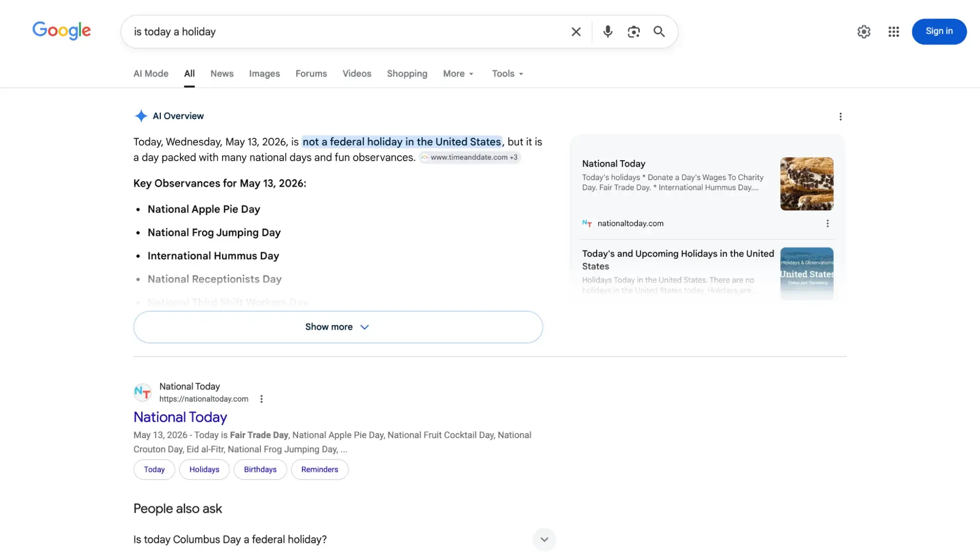
Task: Open 'Today's and Upcoming Holidays' source card
Action: click(x=678, y=260)
